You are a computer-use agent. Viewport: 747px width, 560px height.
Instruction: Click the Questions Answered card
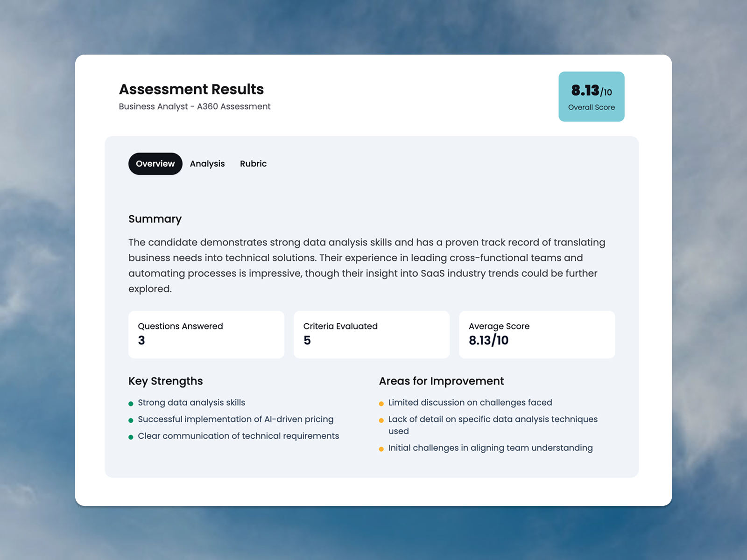[x=206, y=334]
